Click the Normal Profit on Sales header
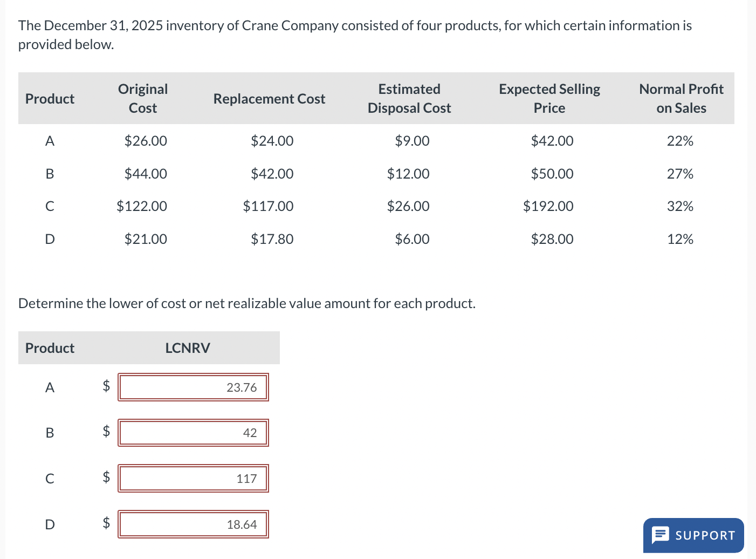Image resolution: width=756 pixels, height=559 pixels. tap(681, 98)
